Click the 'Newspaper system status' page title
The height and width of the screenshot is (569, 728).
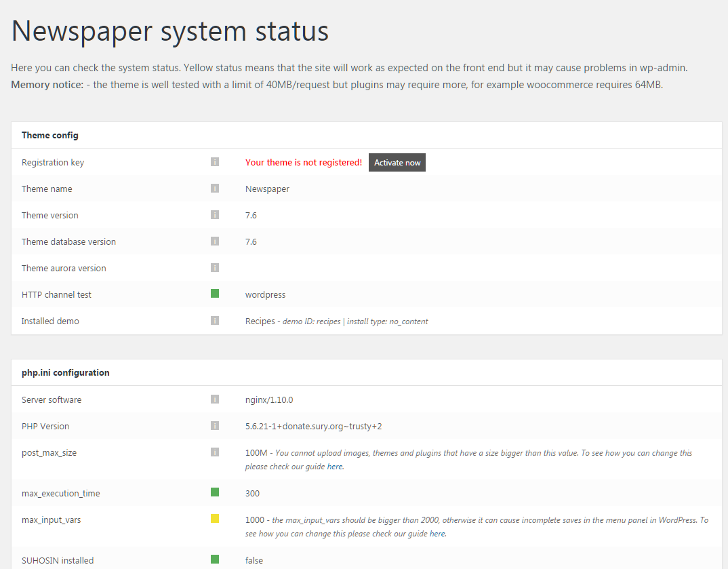(170, 31)
